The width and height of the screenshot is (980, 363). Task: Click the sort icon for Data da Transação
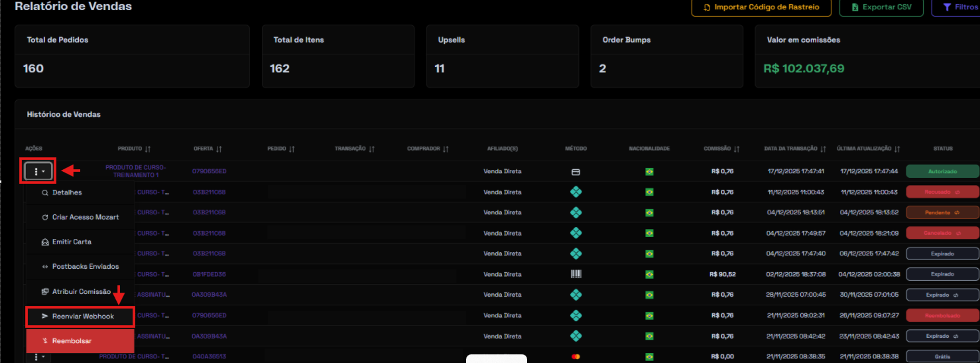(823, 149)
